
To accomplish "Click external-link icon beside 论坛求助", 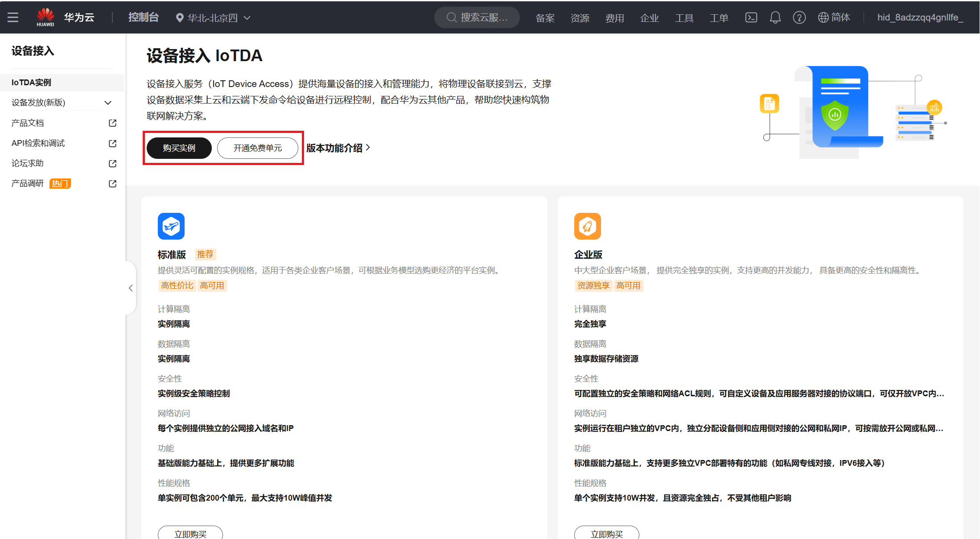I will pyautogui.click(x=113, y=164).
